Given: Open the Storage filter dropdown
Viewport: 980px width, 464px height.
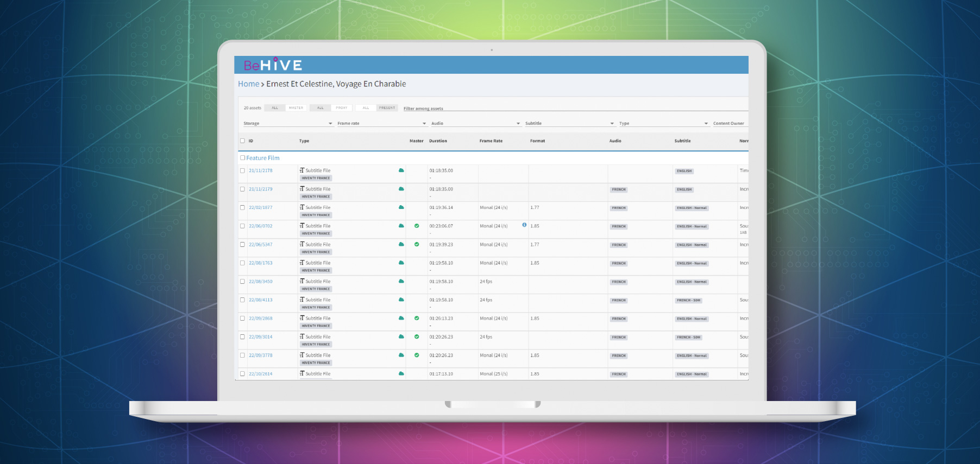Looking at the screenshot, I should 288,123.
